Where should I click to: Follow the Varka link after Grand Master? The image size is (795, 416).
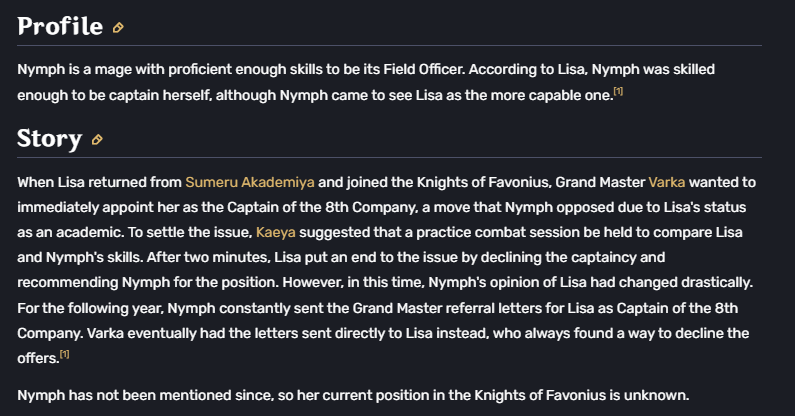tap(667, 182)
